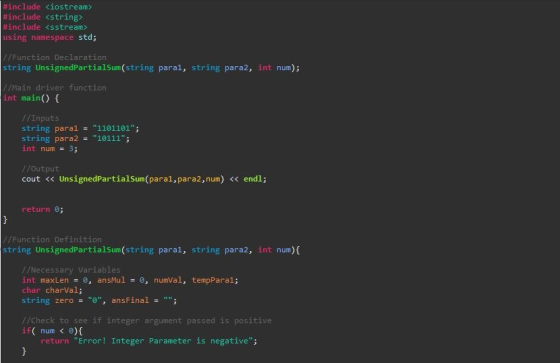Click the string para1 = "1101101" line
560x363 pixels.
pos(80,129)
